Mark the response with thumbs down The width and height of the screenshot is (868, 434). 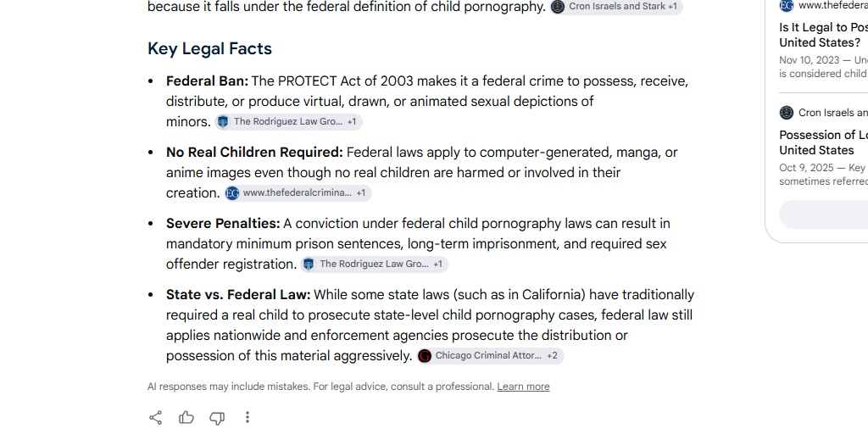[217, 418]
